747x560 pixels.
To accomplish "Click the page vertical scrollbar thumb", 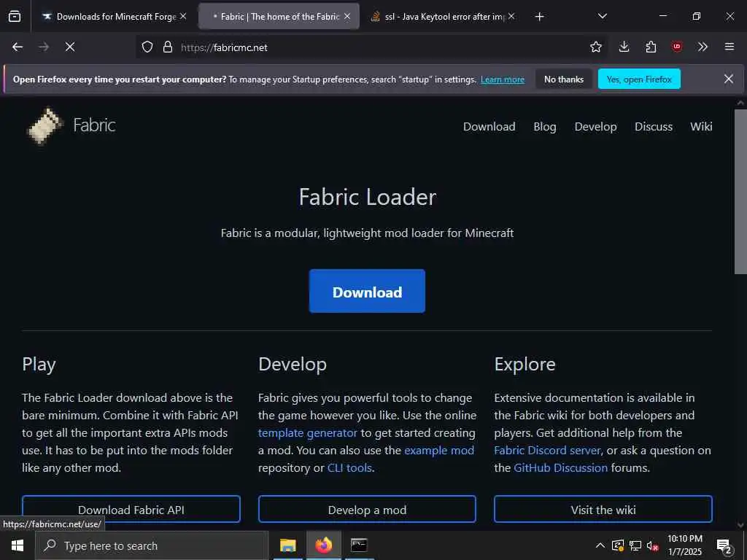I will tap(740, 192).
